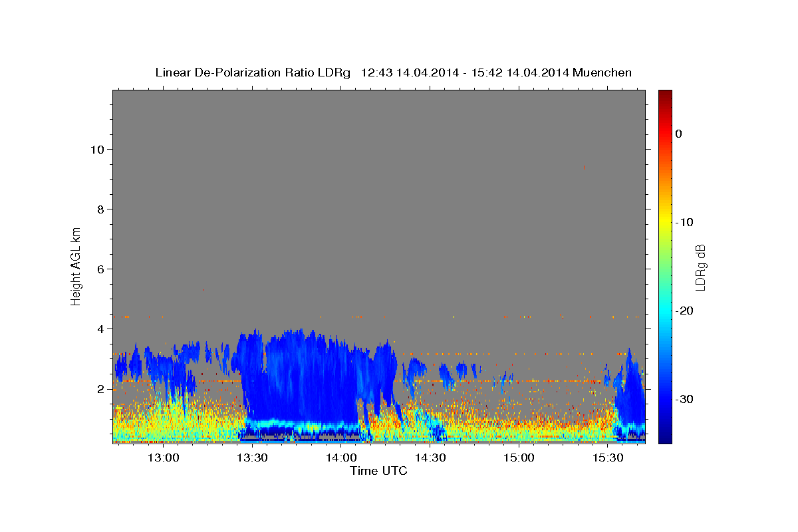Click the 'Height AGL km' axis label
Viewport: 798px width, 532px height.
pyautogui.click(x=76, y=265)
